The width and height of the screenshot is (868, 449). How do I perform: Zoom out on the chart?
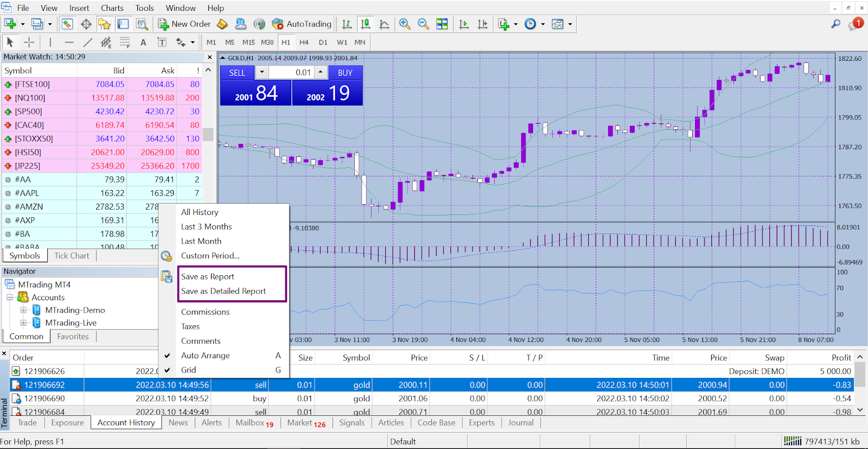coord(423,24)
